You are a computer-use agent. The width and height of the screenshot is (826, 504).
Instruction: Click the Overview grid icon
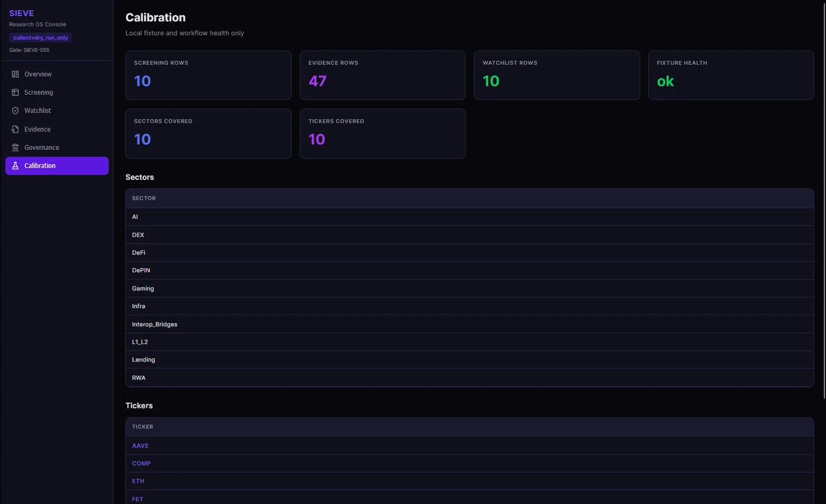(15, 74)
